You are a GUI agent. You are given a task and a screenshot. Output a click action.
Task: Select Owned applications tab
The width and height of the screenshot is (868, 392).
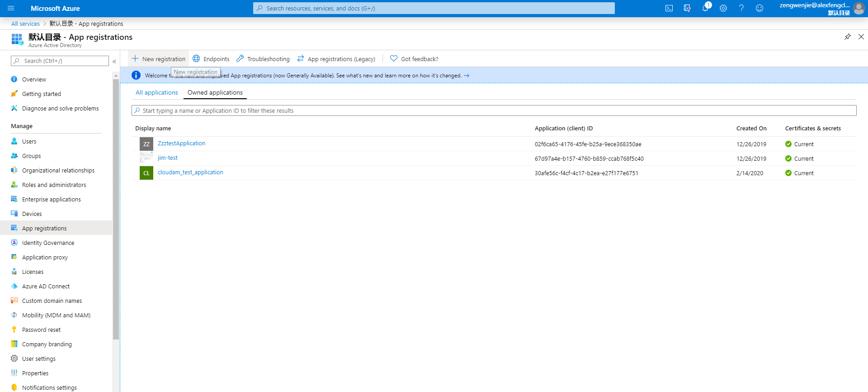tap(215, 92)
